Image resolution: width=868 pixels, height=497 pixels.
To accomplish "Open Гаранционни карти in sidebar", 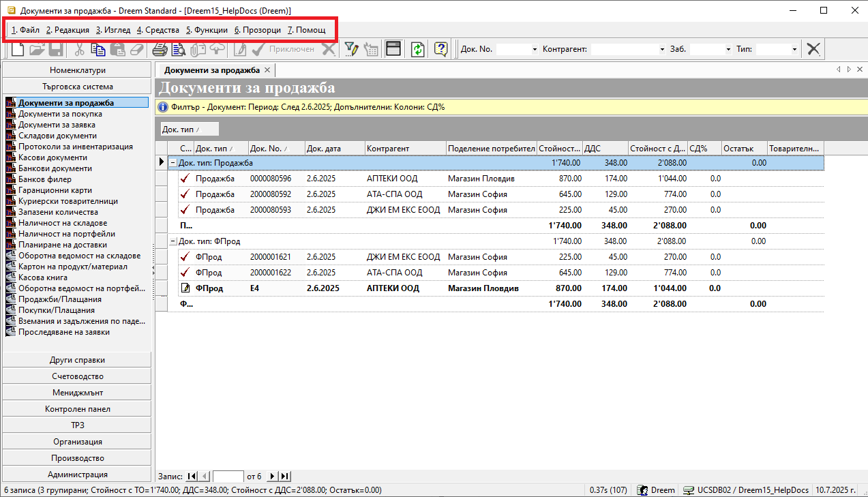I will click(55, 190).
